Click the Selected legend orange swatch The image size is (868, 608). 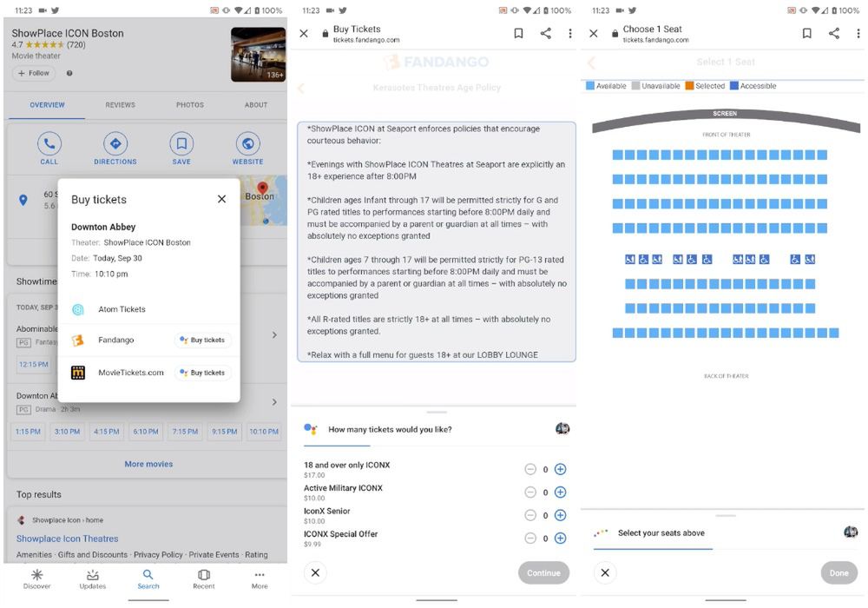pyautogui.click(x=689, y=86)
